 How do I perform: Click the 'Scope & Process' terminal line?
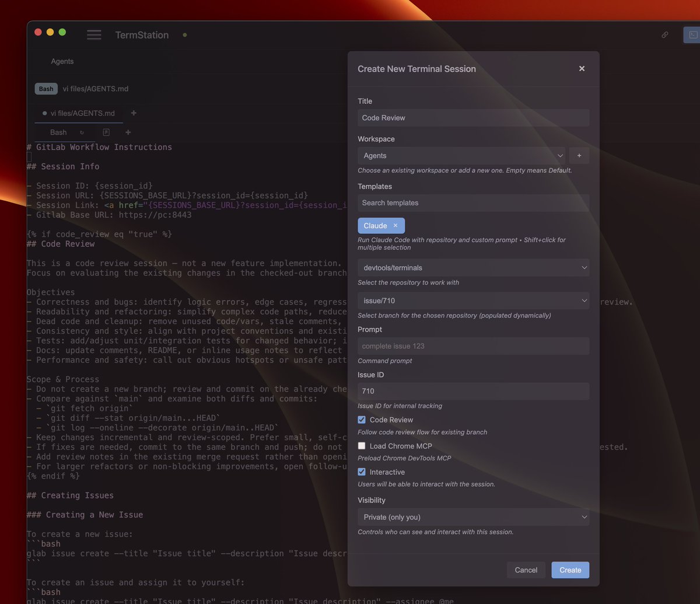click(x=63, y=379)
